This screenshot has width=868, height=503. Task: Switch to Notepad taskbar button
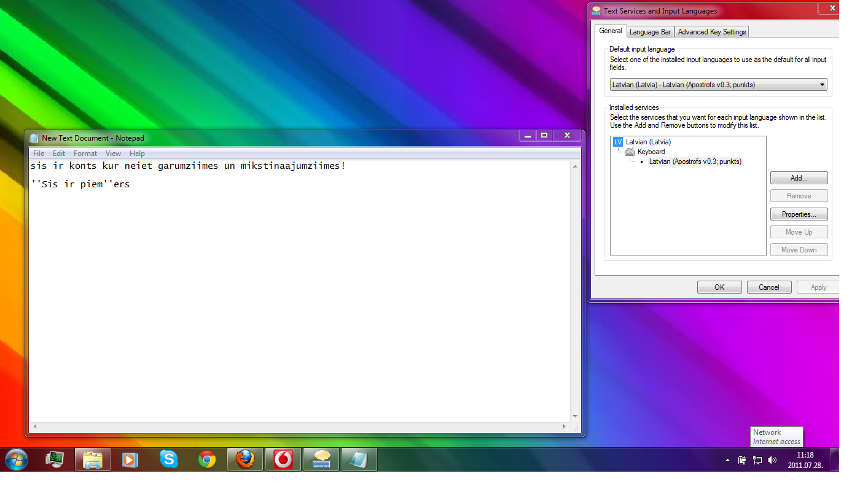pos(359,459)
